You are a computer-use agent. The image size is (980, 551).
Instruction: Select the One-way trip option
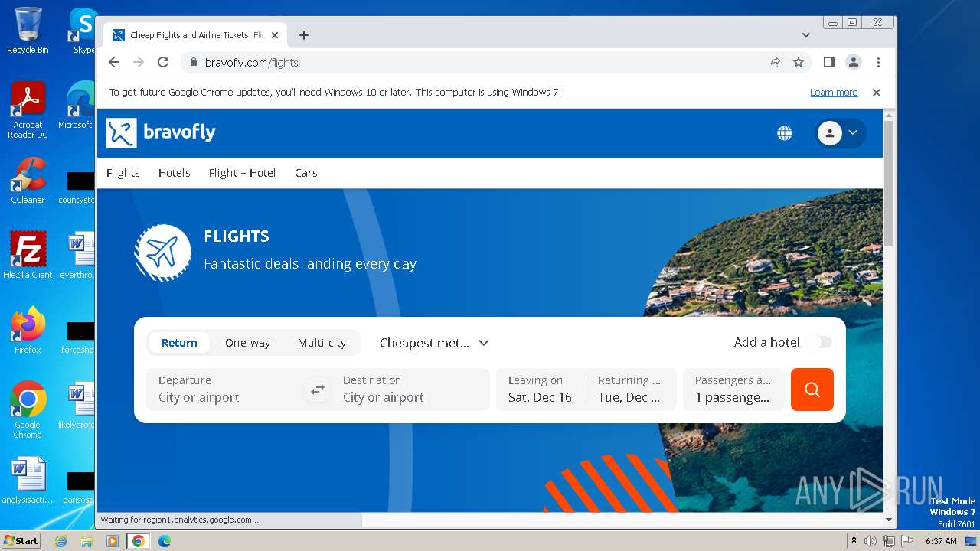pyautogui.click(x=247, y=343)
